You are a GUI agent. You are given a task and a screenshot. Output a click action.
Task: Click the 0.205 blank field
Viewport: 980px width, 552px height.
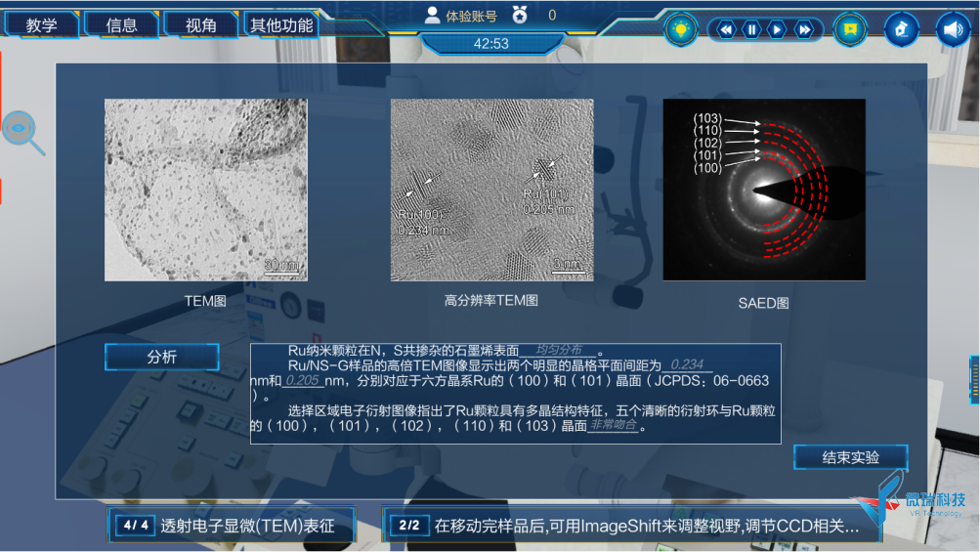[303, 380]
